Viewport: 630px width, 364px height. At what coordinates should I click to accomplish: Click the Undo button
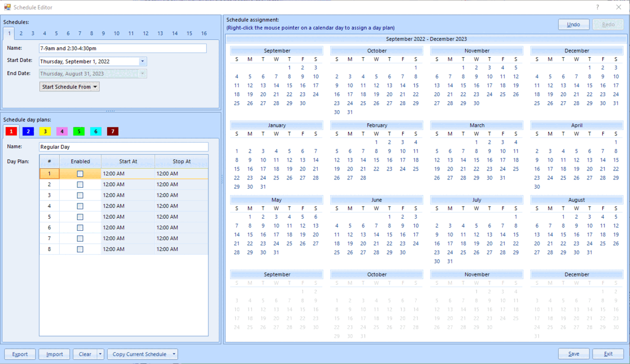click(574, 25)
